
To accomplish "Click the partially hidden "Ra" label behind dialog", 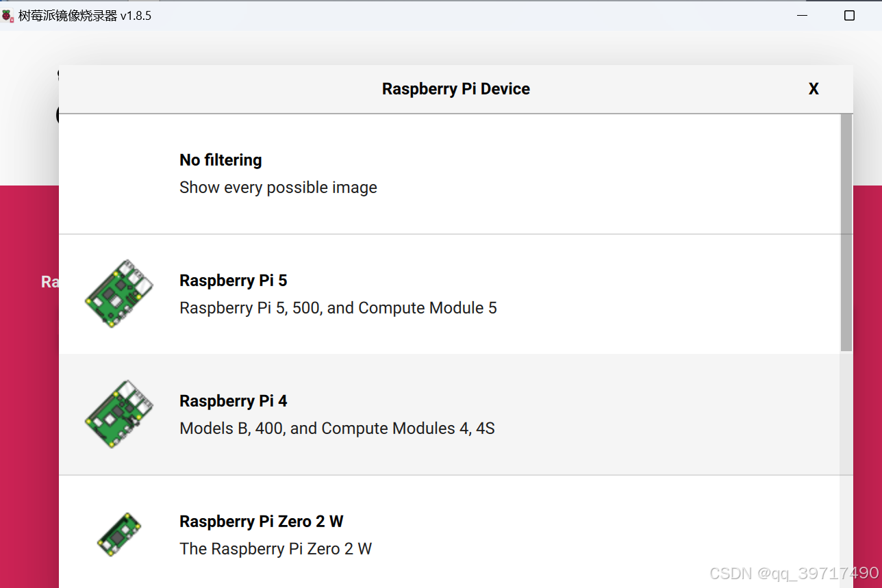I will pyautogui.click(x=49, y=282).
